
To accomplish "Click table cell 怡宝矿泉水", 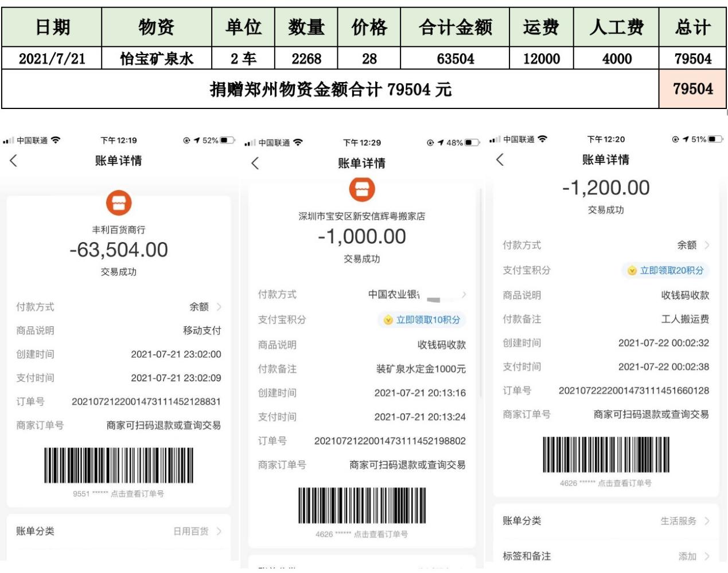I will 157,59.
